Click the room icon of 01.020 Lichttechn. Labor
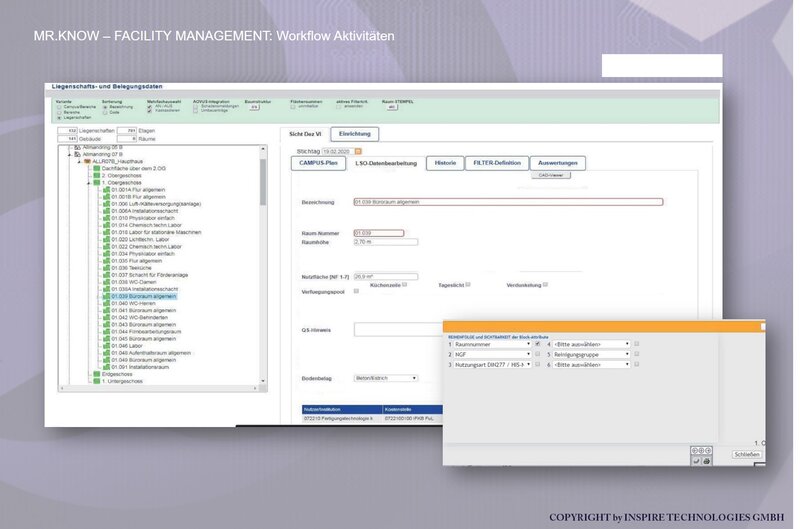This screenshot has height=529, width=800. pos(106,239)
